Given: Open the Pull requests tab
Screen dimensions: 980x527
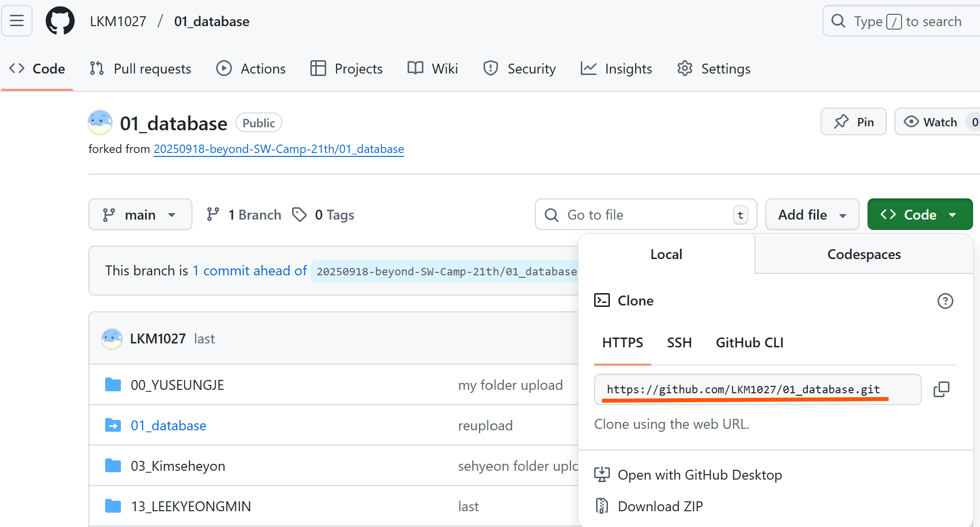Looking at the screenshot, I should point(141,69).
